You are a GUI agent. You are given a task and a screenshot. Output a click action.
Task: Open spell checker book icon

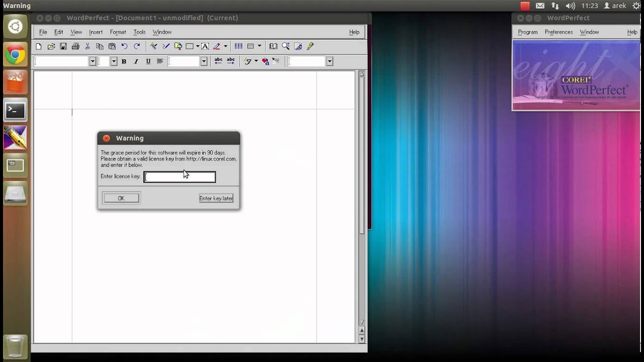click(x=273, y=46)
